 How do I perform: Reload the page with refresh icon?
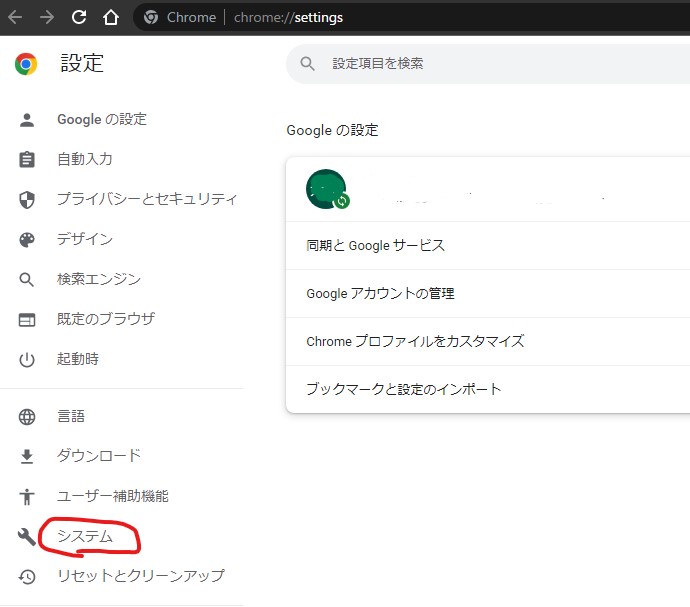point(79,17)
